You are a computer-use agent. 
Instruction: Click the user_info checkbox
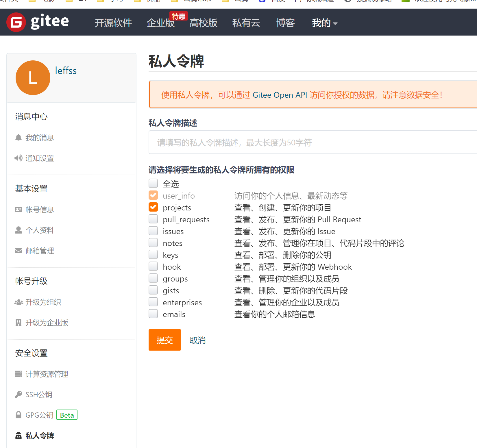(153, 195)
